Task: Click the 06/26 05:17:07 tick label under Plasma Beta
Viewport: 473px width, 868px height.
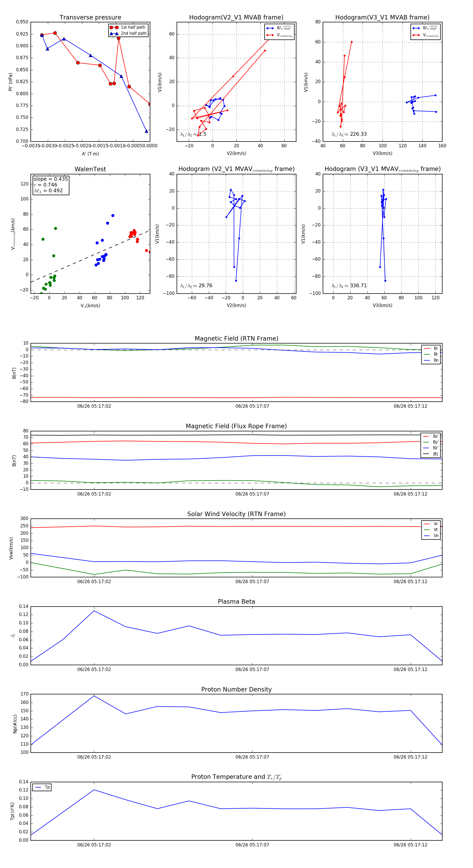Action: [x=252, y=669]
